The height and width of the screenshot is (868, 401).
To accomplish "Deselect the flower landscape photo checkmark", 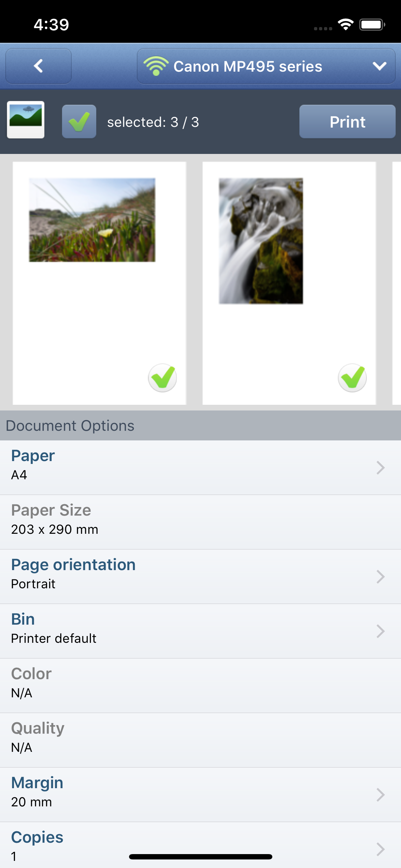I will pyautogui.click(x=163, y=378).
